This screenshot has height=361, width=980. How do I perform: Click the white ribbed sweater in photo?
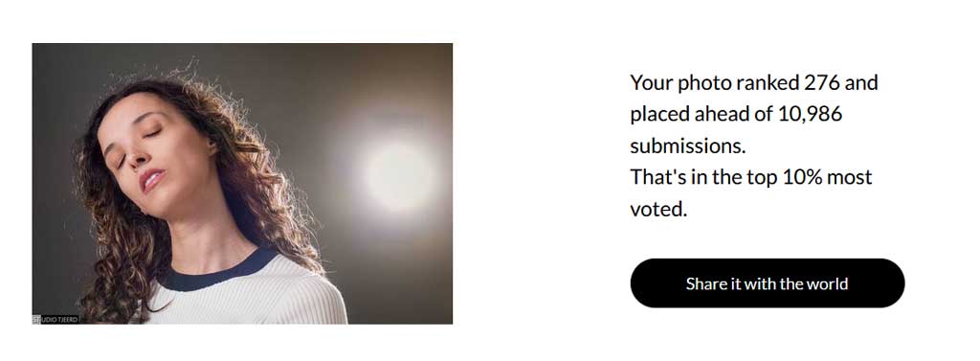pyautogui.click(x=250, y=297)
